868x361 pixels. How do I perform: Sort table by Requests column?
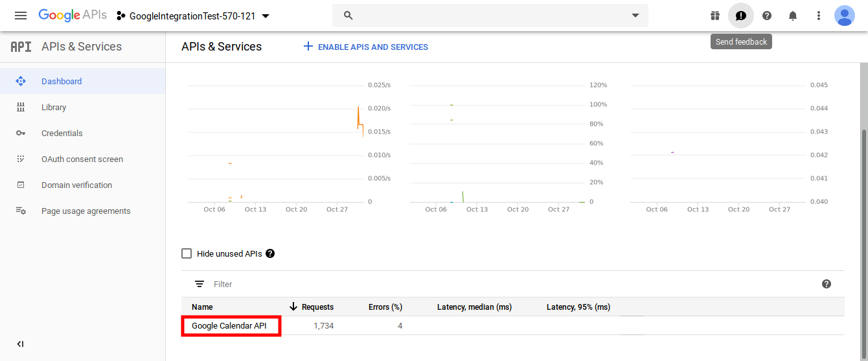317,307
